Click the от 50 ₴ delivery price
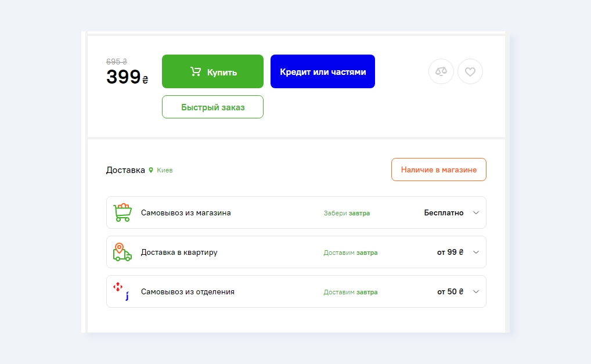This screenshot has width=591, height=364. 451,291
